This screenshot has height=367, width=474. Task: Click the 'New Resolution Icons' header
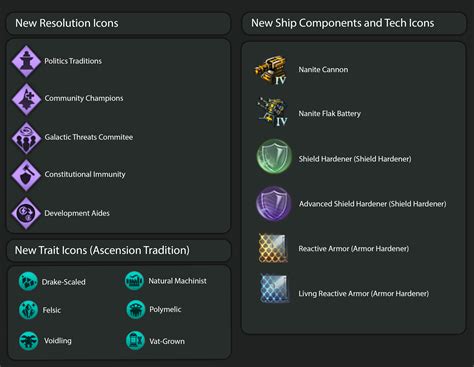click(x=67, y=23)
